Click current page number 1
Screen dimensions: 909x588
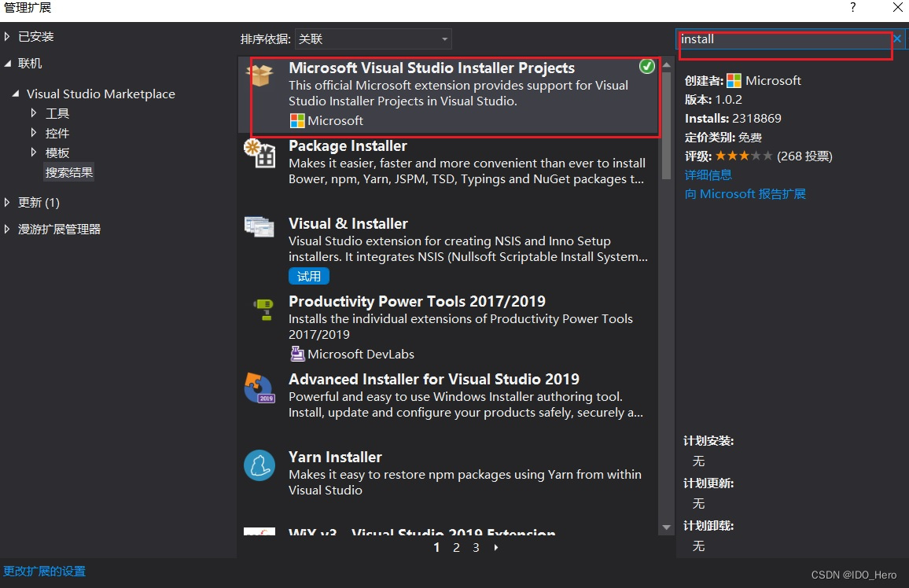pos(436,547)
